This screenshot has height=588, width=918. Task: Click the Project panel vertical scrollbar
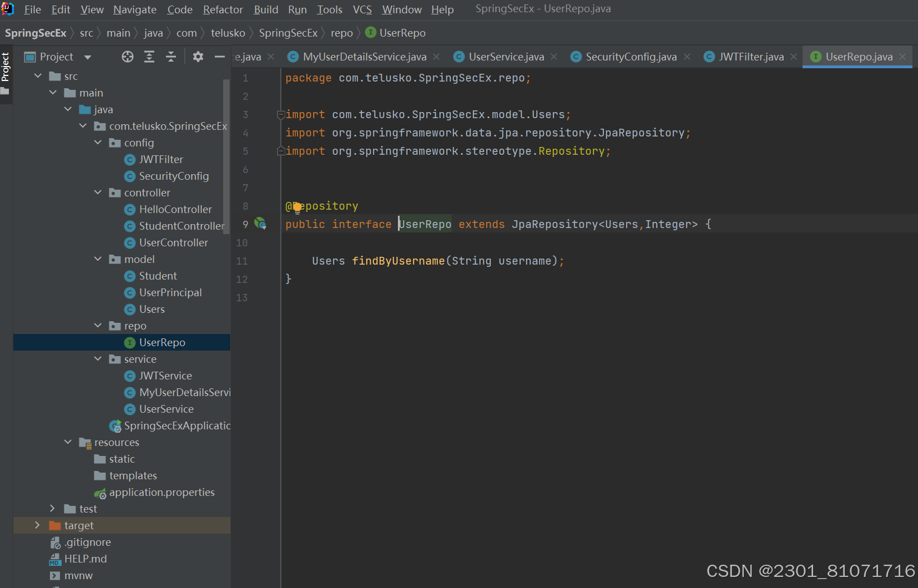[226, 155]
